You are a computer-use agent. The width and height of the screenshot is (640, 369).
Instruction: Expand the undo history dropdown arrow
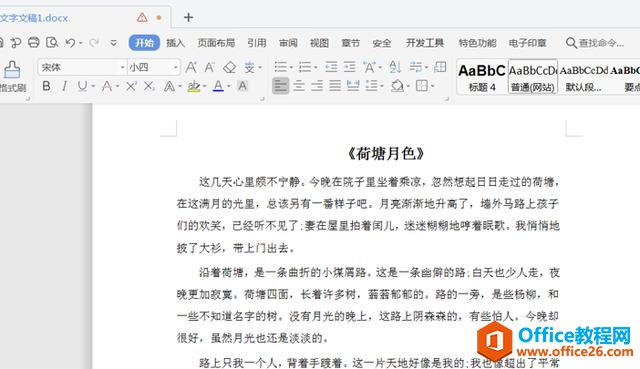coord(81,43)
